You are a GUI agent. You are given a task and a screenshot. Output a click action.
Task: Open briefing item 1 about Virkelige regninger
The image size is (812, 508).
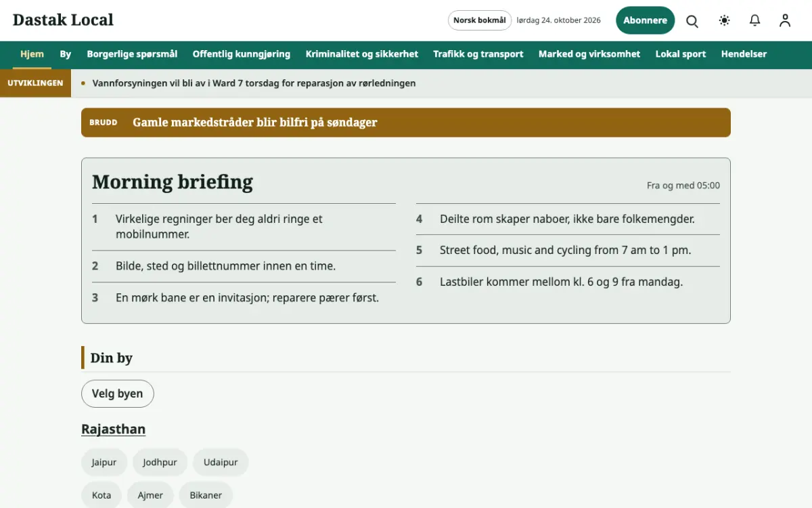[x=244, y=227]
